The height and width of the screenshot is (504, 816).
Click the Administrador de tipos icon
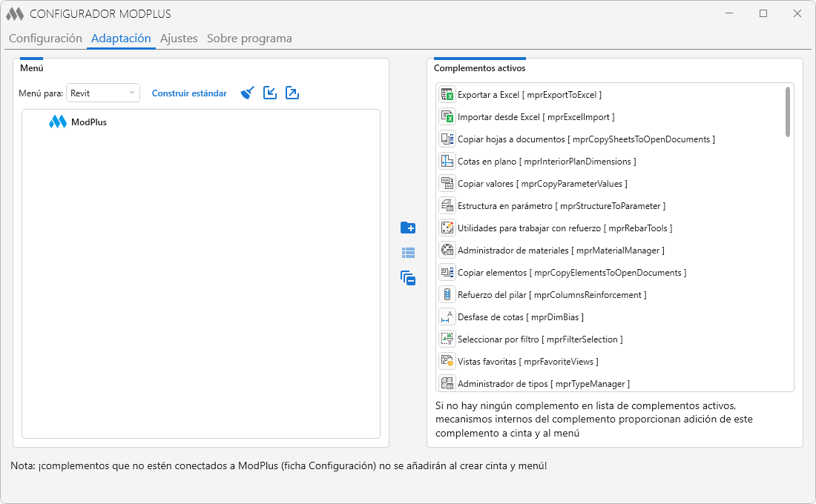[447, 383]
